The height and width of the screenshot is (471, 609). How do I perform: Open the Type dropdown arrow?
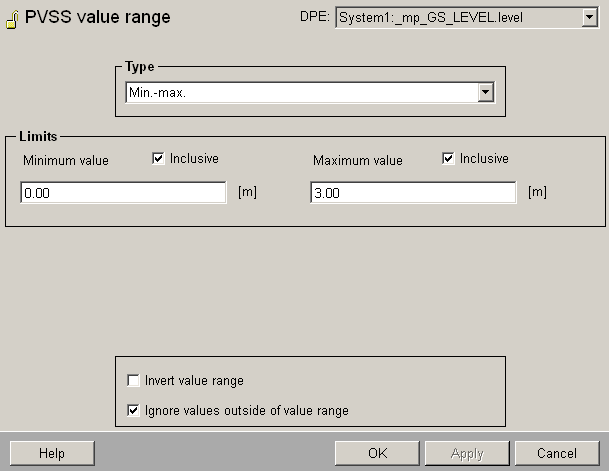(486, 92)
